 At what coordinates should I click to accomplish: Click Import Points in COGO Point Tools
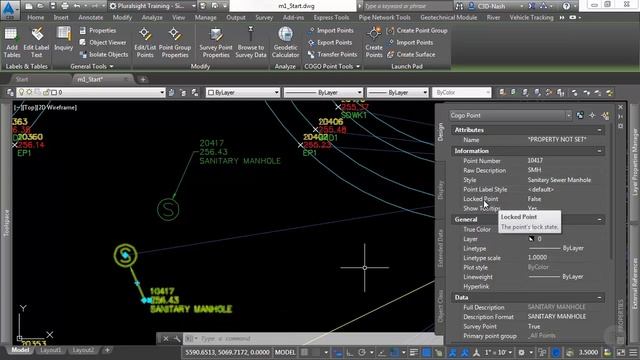pyautogui.click(x=331, y=31)
